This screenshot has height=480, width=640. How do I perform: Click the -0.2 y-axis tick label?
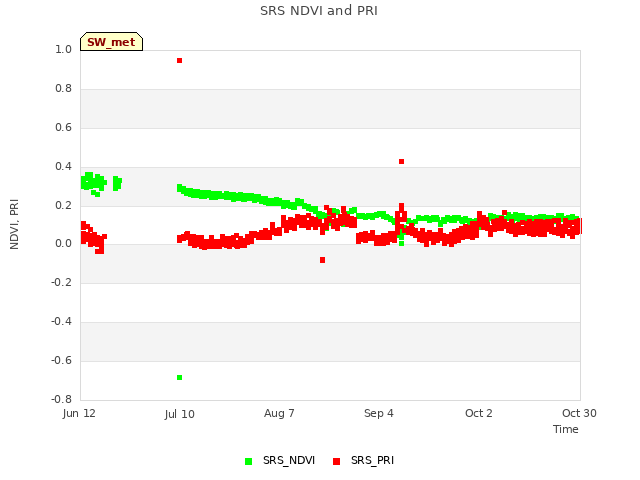click(x=61, y=282)
